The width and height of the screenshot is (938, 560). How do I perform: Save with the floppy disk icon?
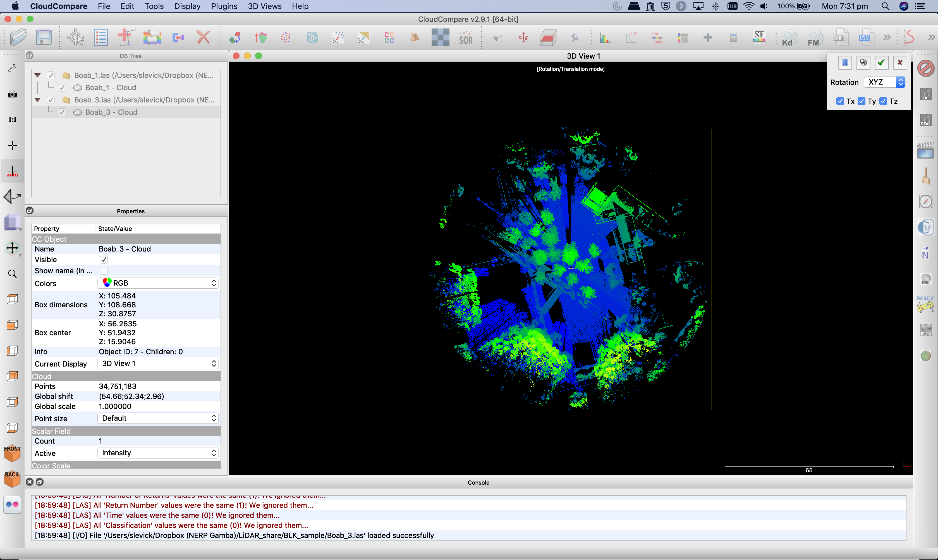[44, 37]
